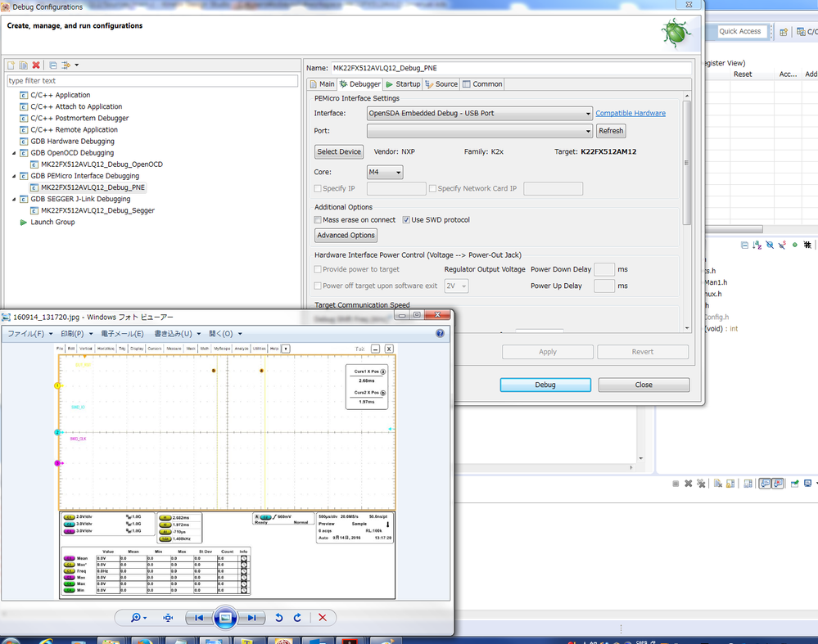Switch to the Main tab
818x644 pixels.
click(x=322, y=84)
